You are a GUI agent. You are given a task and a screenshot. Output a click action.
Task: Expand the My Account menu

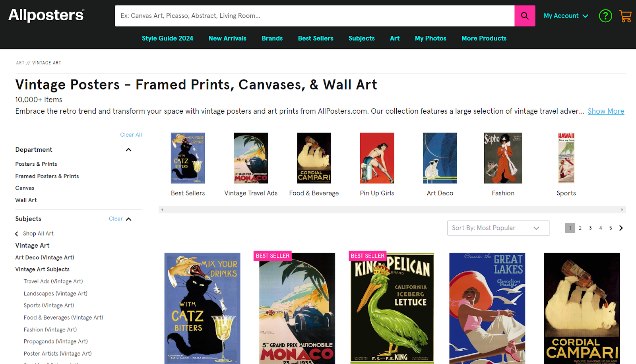pyautogui.click(x=566, y=16)
